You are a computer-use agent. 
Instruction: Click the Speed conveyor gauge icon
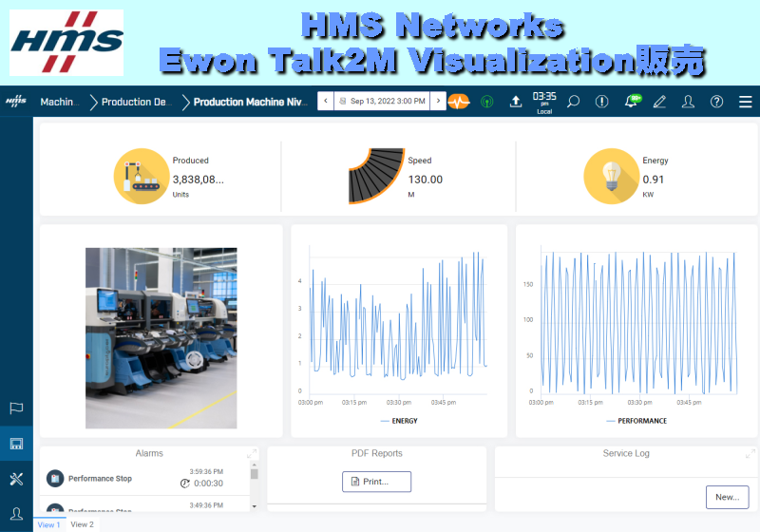(376, 176)
